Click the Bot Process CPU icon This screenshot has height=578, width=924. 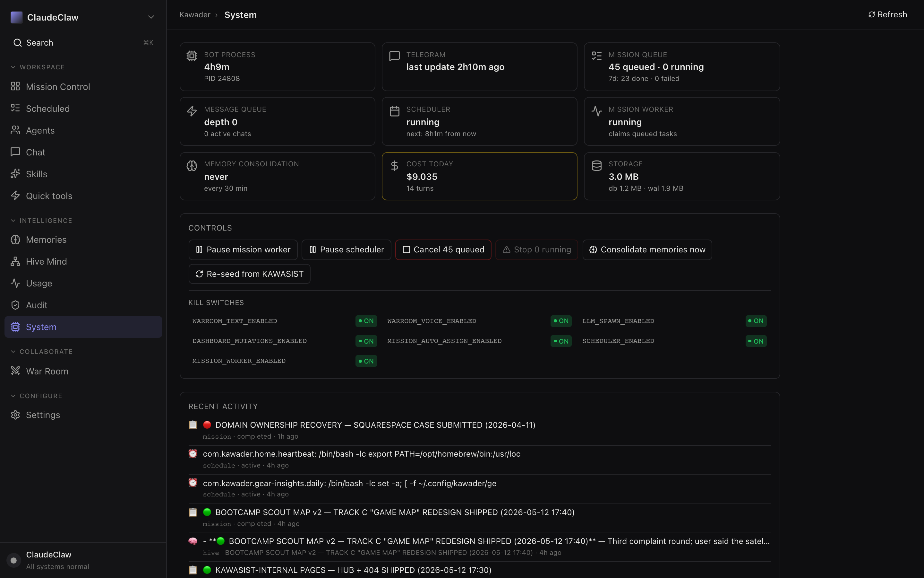point(192,56)
